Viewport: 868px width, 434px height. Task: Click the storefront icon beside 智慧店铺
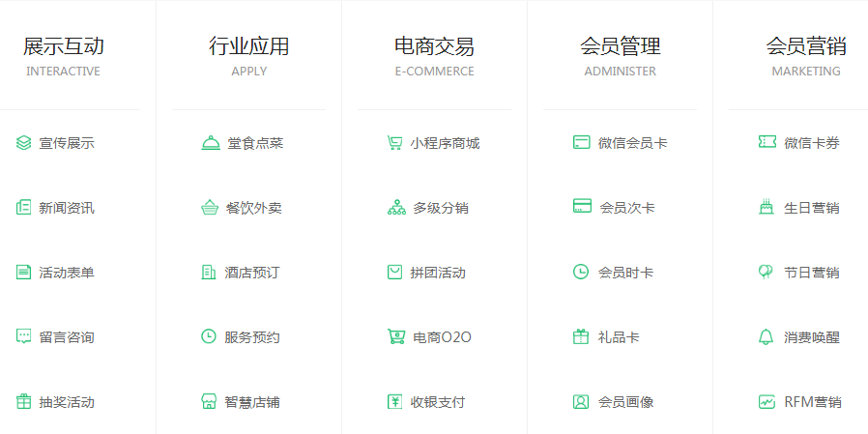[209, 402]
